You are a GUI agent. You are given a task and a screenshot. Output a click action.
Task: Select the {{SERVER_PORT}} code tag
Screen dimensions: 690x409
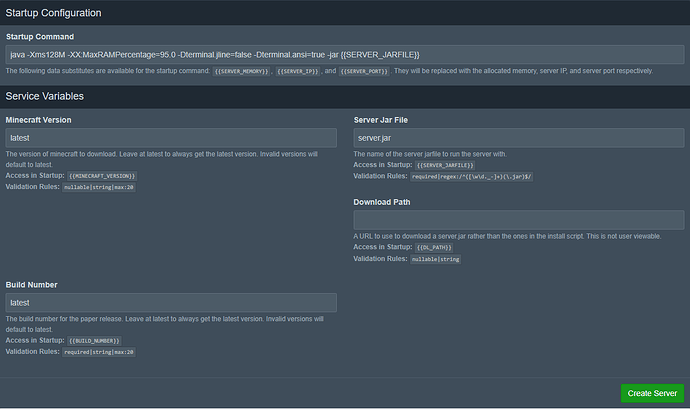click(364, 71)
